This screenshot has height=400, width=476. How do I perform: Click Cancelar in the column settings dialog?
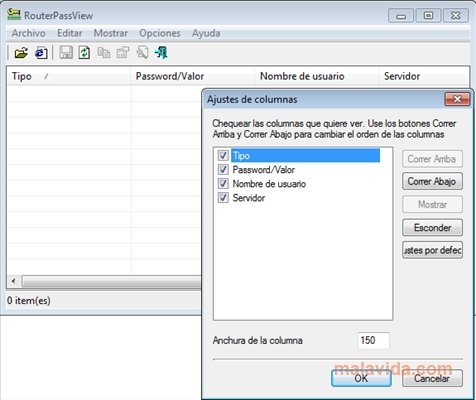[x=432, y=378]
